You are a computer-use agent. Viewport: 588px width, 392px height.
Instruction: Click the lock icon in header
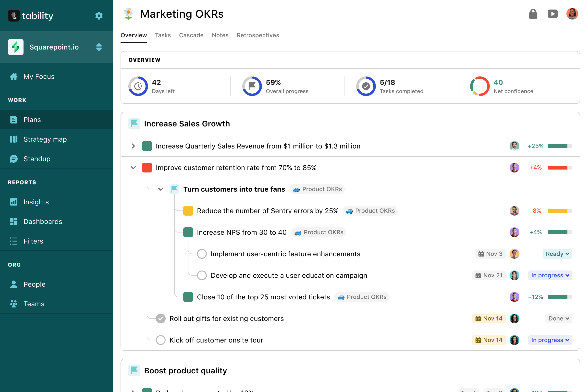[533, 14]
